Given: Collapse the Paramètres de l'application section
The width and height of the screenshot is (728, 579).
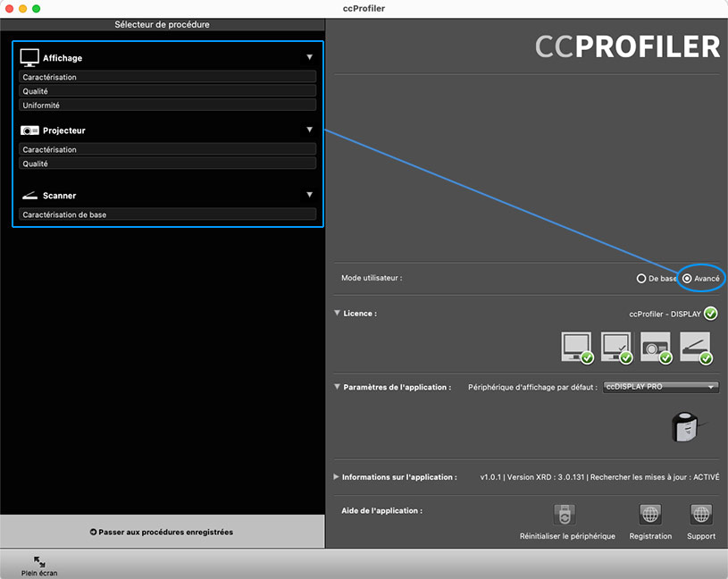Looking at the screenshot, I should 337,387.
